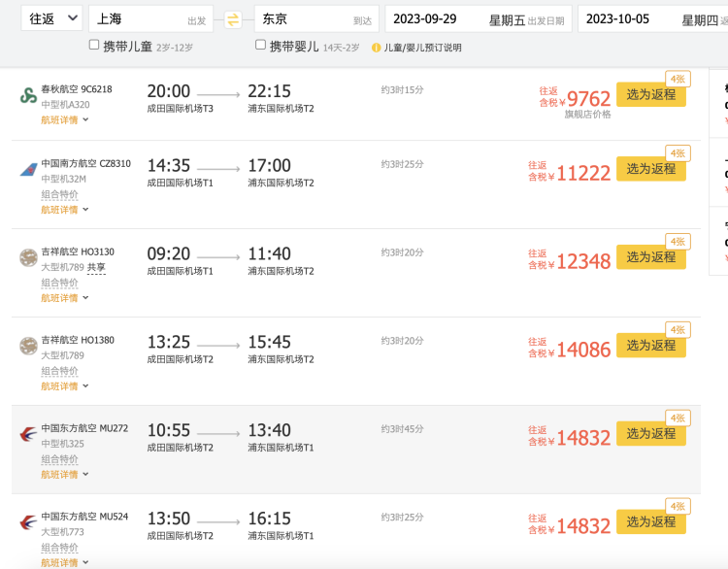Expand 航班详情 for flight CZ8310

64,210
